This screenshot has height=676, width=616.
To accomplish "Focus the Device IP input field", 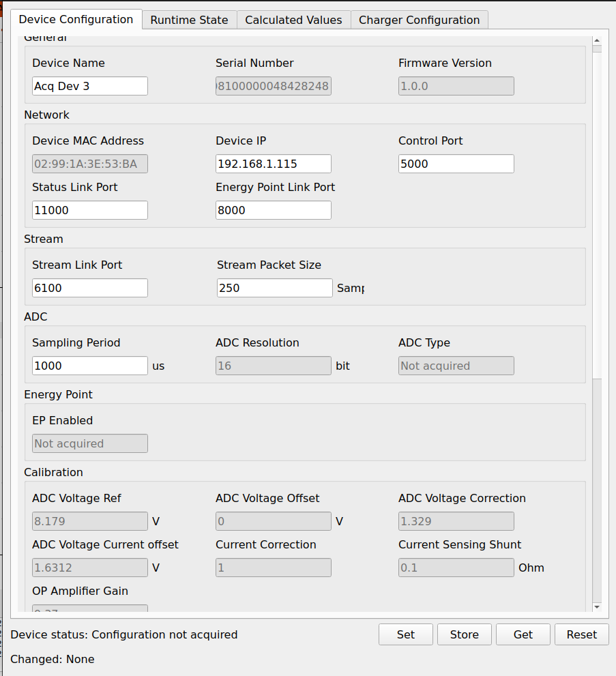I will click(x=274, y=164).
